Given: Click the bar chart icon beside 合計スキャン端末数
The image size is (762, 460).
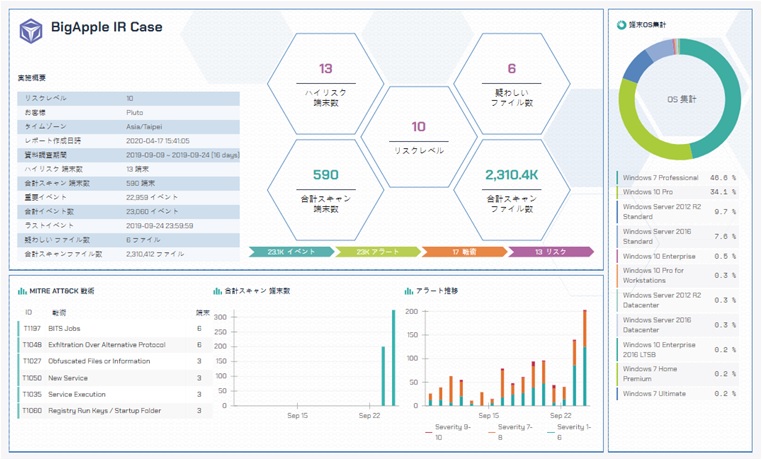Looking at the screenshot, I should [x=218, y=291].
